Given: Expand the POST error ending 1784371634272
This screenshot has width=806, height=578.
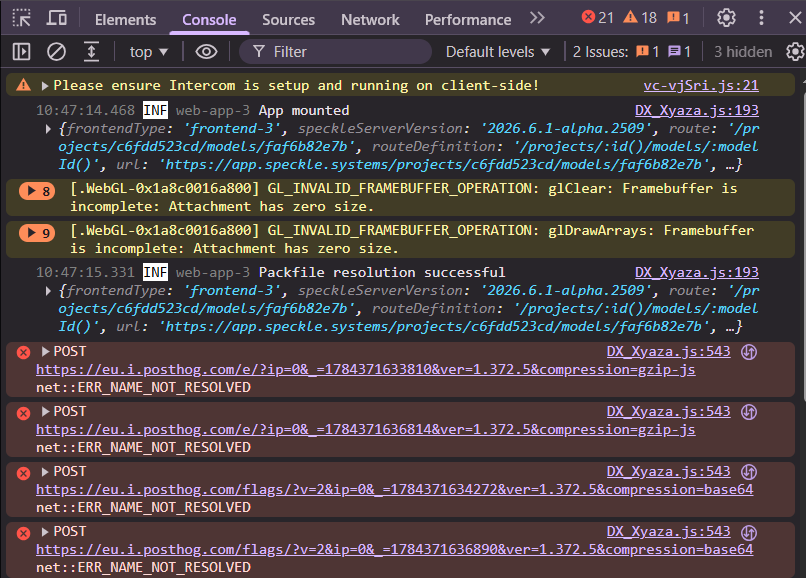Looking at the screenshot, I should pyautogui.click(x=45, y=471).
